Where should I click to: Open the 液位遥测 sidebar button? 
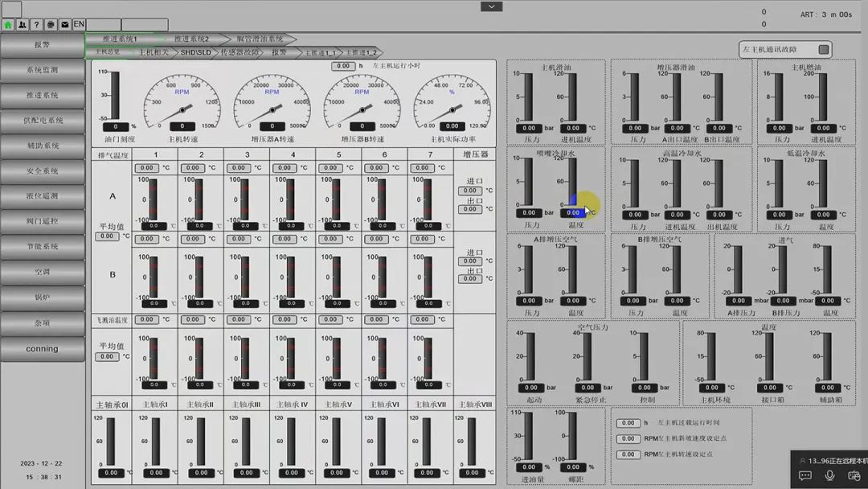(x=43, y=196)
